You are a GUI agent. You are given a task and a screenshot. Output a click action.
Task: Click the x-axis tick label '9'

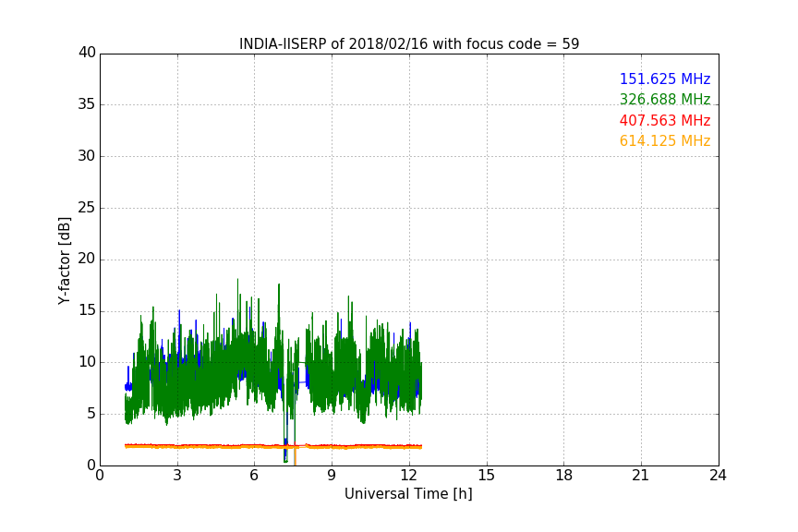pyautogui.click(x=332, y=476)
